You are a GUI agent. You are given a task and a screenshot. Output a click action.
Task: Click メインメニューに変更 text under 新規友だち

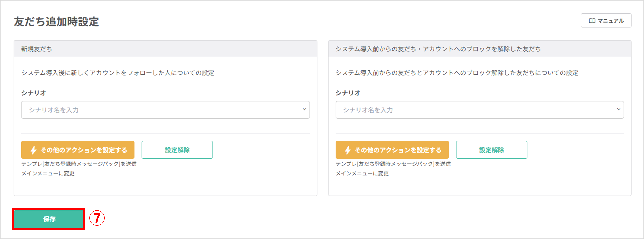tap(48, 173)
